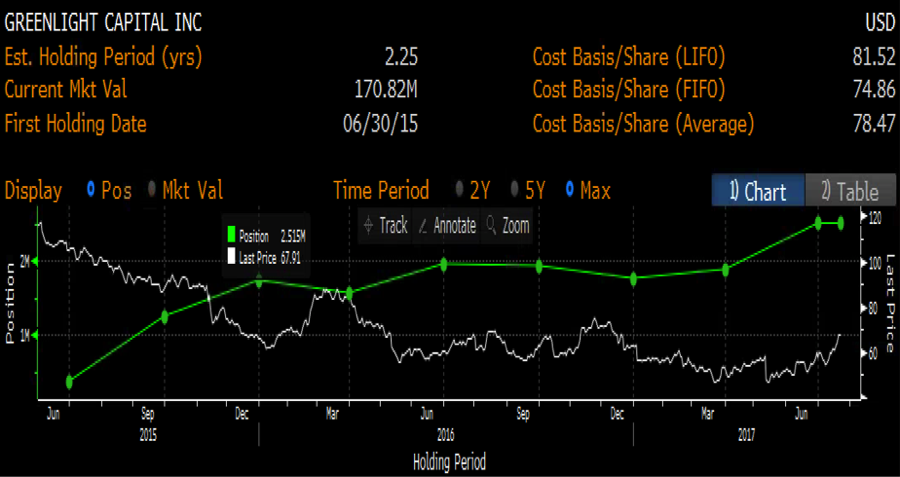Click the Last Price 67.91 legend value
Screen dimensions: 900x477
click(291, 258)
